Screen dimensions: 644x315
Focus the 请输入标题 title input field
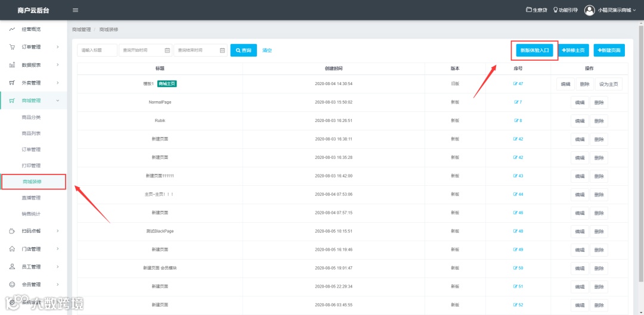97,51
